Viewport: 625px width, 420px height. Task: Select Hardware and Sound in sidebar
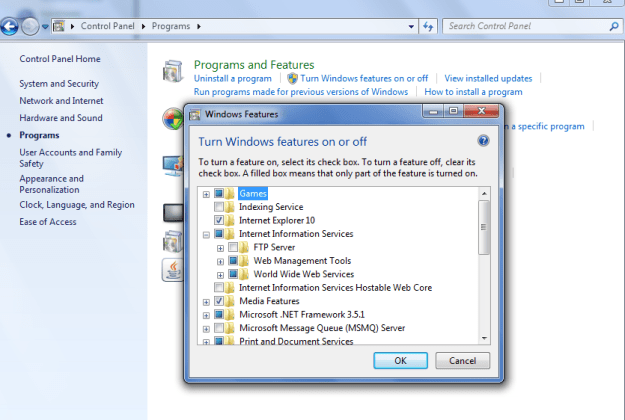pos(61,118)
